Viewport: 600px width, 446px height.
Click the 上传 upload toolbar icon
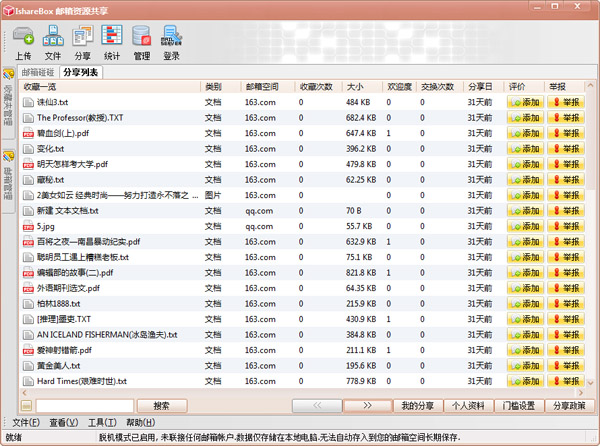coord(24,42)
